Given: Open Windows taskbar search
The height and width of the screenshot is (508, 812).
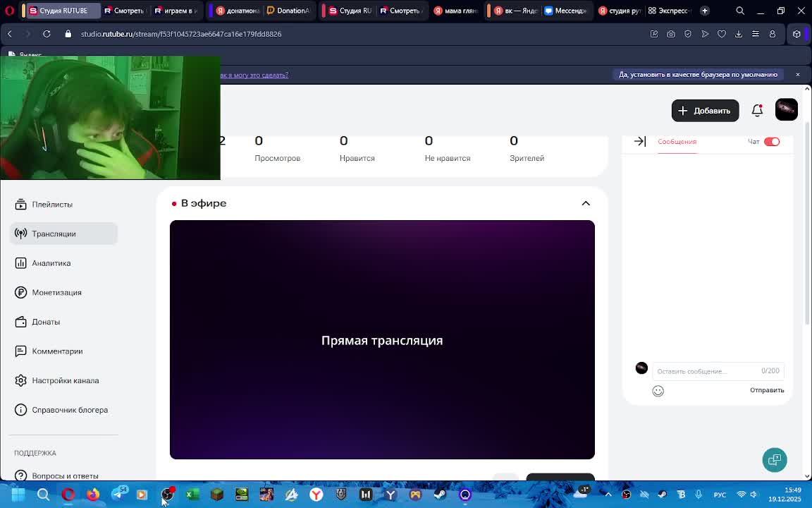Looking at the screenshot, I should (43, 495).
